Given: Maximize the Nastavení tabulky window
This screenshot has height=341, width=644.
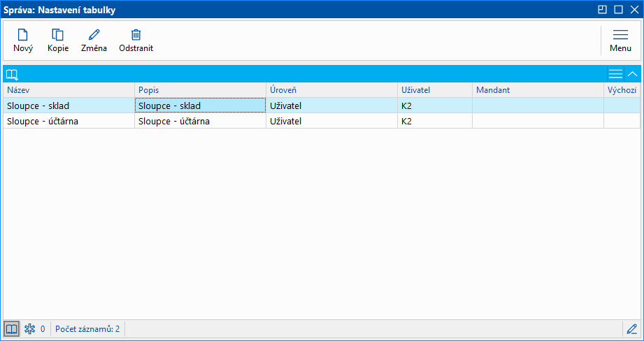Looking at the screenshot, I should 618,10.
